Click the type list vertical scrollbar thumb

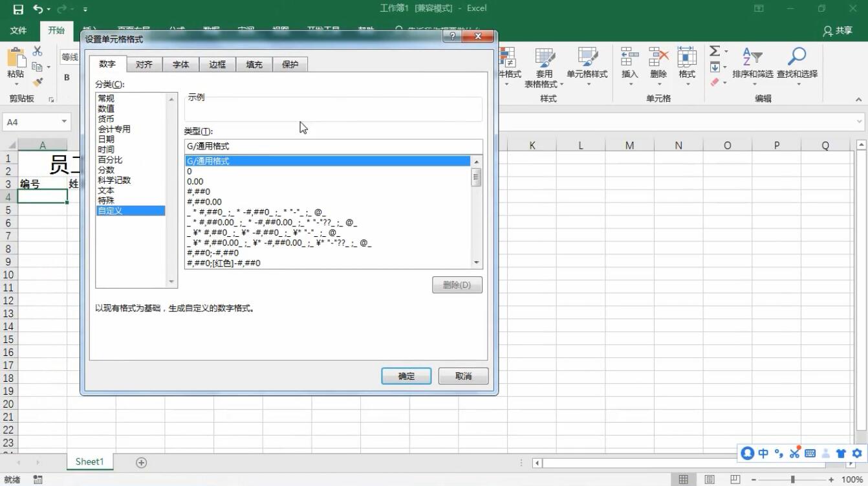click(477, 177)
